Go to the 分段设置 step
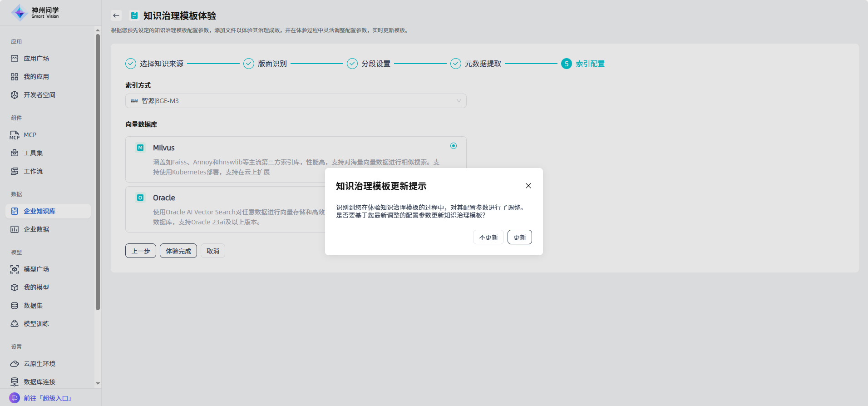 click(375, 64)
